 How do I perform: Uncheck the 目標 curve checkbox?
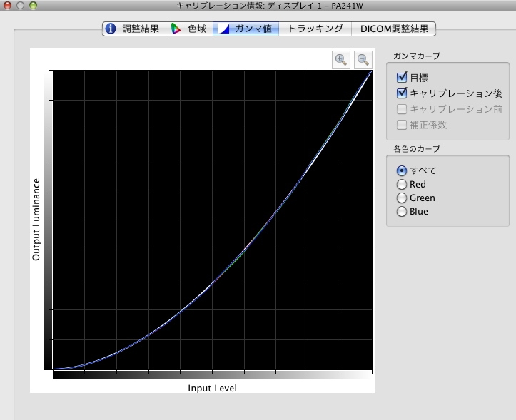pos(402,77)
